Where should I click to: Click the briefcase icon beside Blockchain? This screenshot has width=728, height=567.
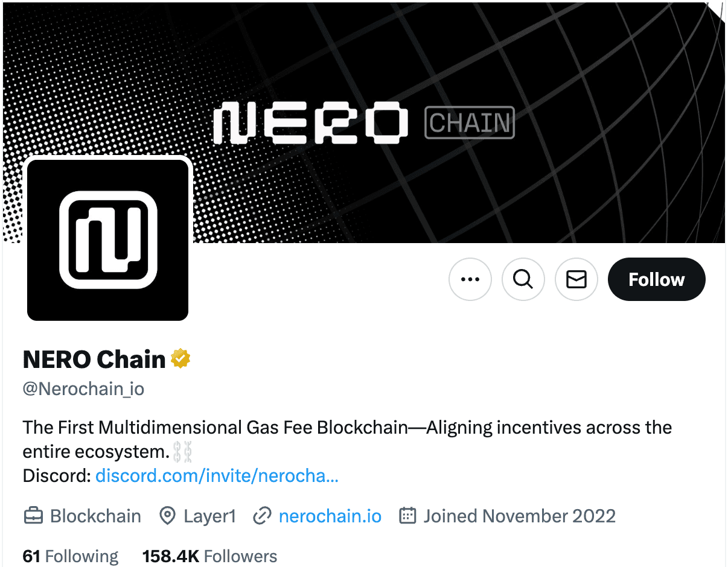coord(33,516)
